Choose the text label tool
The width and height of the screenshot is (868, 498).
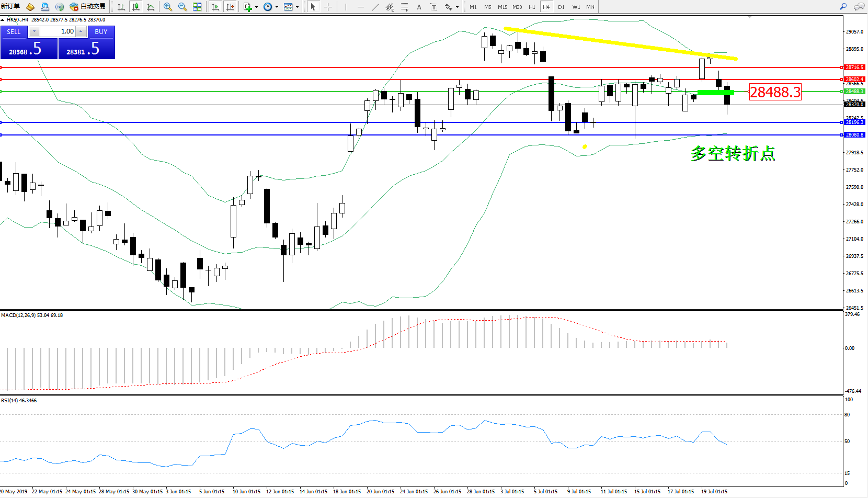(x=419, y=7)
